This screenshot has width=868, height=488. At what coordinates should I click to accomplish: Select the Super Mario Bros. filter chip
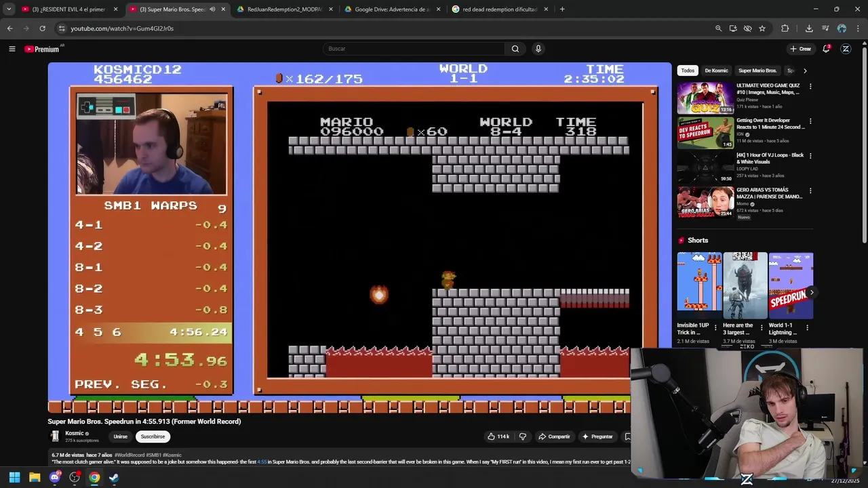[757, 70]
